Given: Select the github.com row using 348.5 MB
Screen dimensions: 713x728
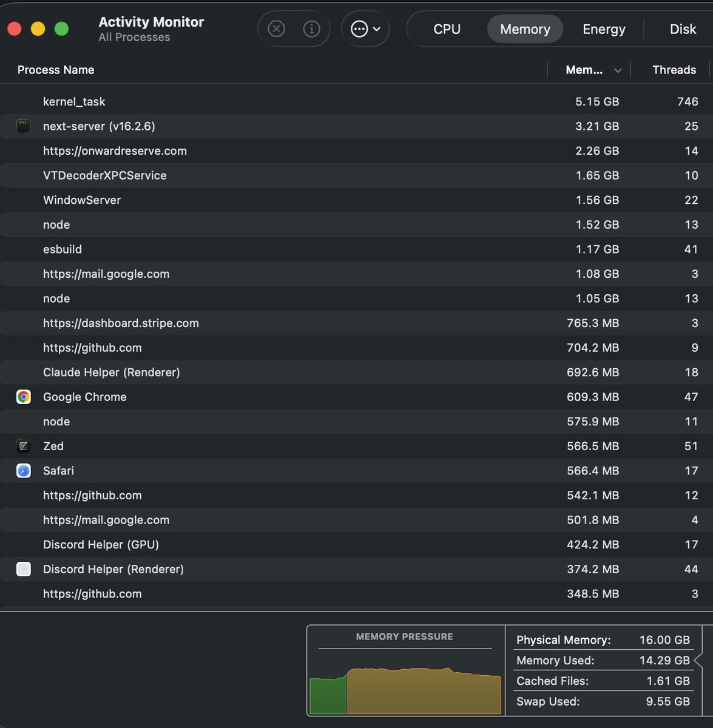Looking at the screenshot, I should click(x=356, y=594).
